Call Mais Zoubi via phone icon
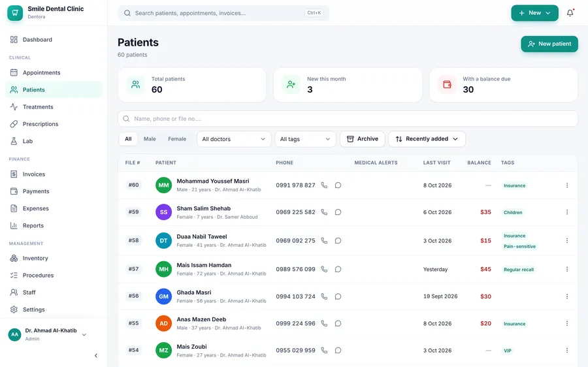The width and height of the screenshot is (588, 367). coord(324,351)
